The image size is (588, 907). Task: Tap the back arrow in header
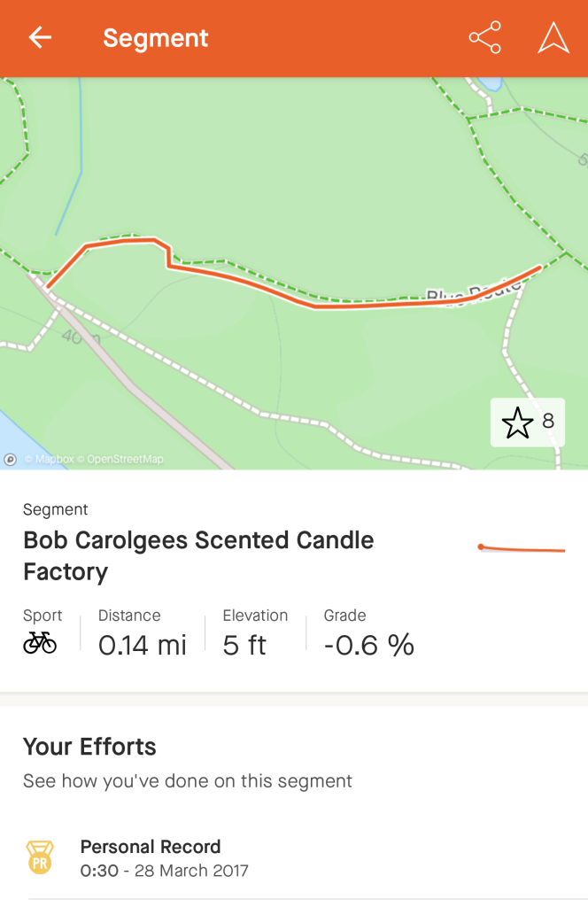[40, 38]
